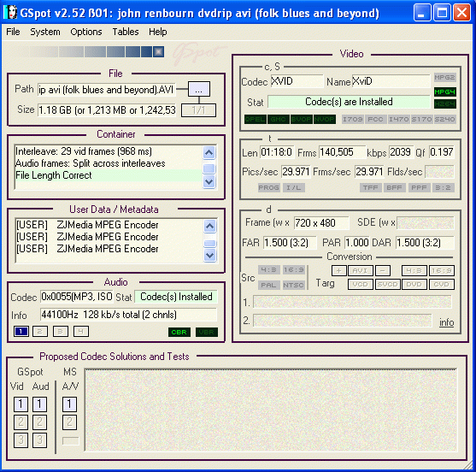Click the browse file path button
The height and width of the screenshot is (472, 476).
[x=199, y=89]
